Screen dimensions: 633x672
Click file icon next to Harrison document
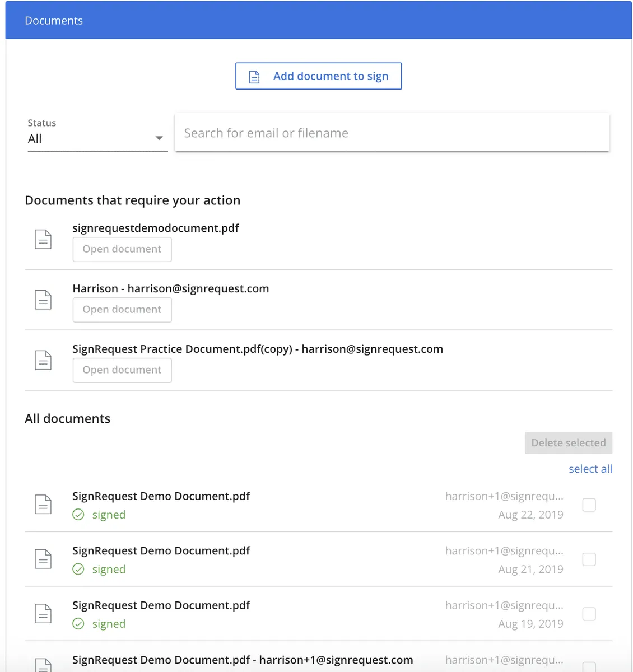click(43, 300)
